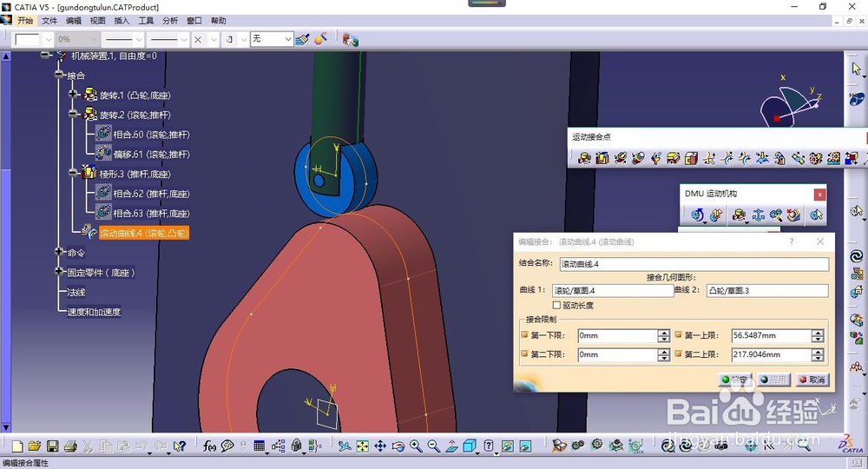The height and width of the screenshot is (469, 868).
Task: Click the 曲线 2 field 凸轮/草图.3
Action: click(767, 291)
